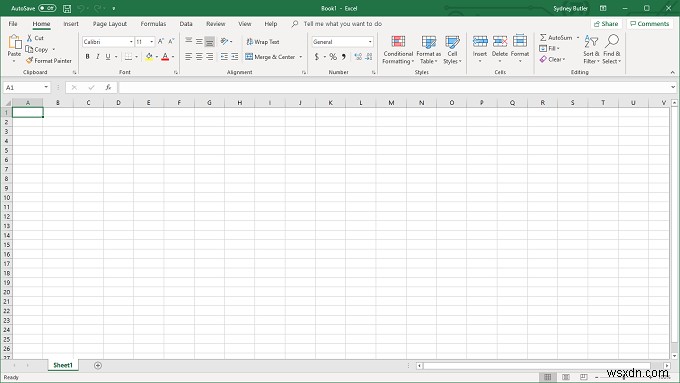Switch to Formulas tab

(x=153, y=24)
